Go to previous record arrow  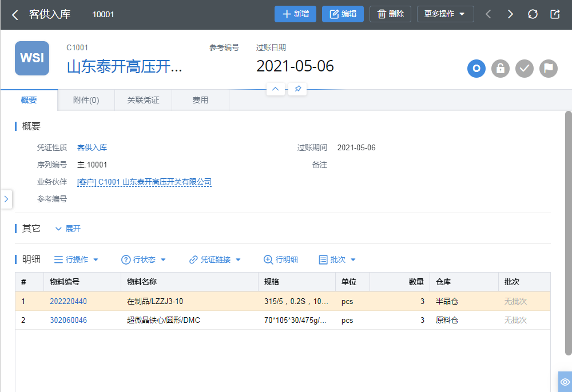tap(488, 14)
